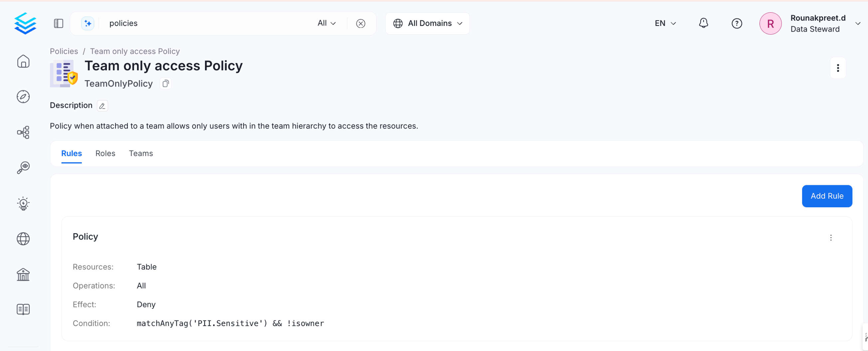Open the Glossary book sidebar icon
The image size is (868, 351).
coord(23,309)
